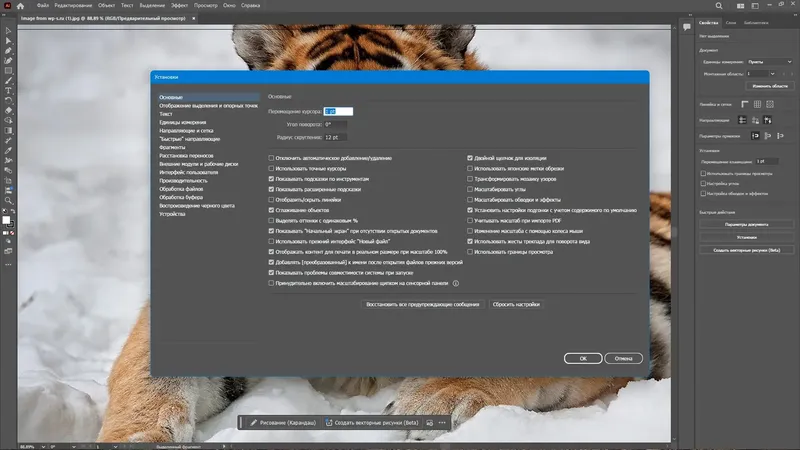Image resolution: width=800 pixels, height=450 pixels.
Task: Select the Paintbrush tool
Action: [8, 81]
